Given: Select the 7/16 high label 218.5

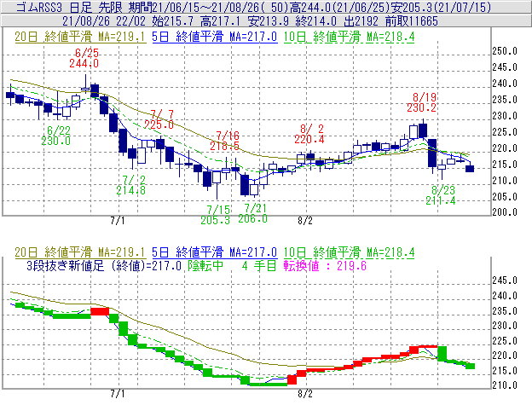Looking at the screenshot, I should tap(224, 141).
